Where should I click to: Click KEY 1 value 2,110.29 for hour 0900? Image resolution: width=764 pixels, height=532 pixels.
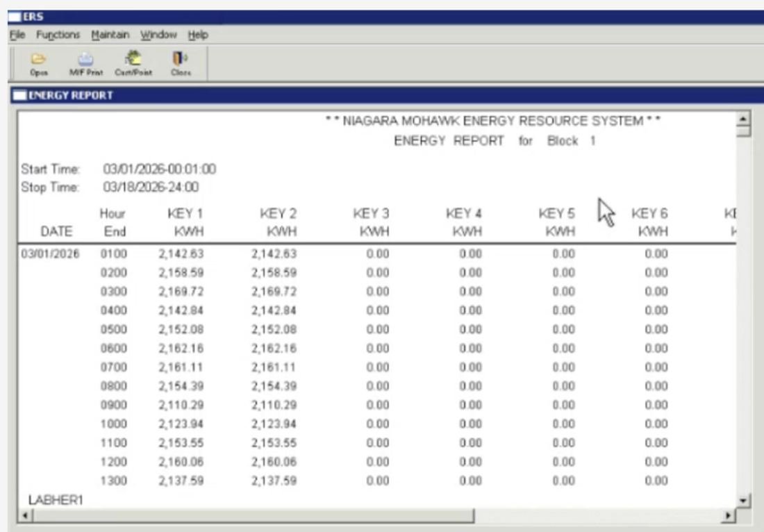click(x=181, y=406)
